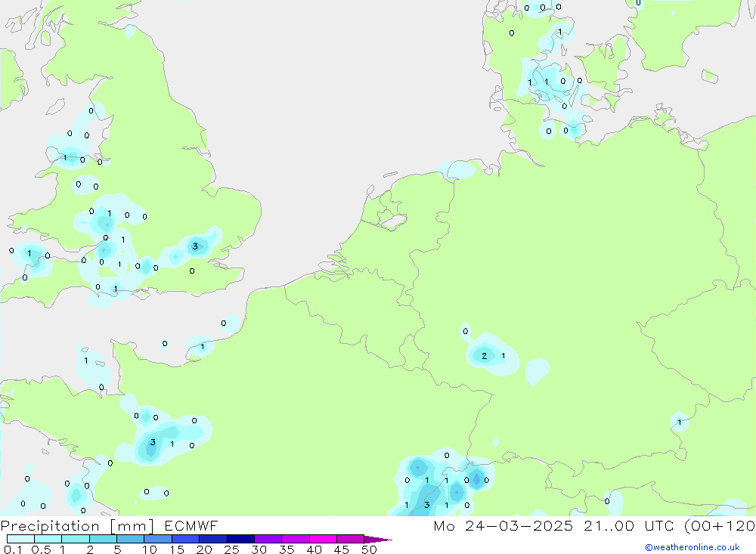756x554 pixels.
Task: Click the legend tick label '10'
Action: (150, 549)
